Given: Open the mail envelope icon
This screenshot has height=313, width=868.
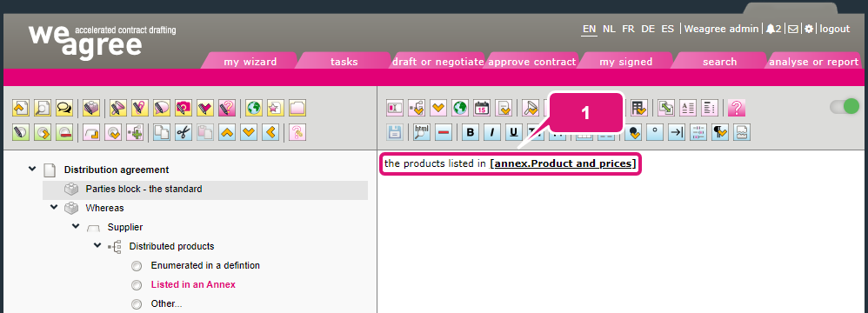Looking at the screenshot, I should point(792,29).
